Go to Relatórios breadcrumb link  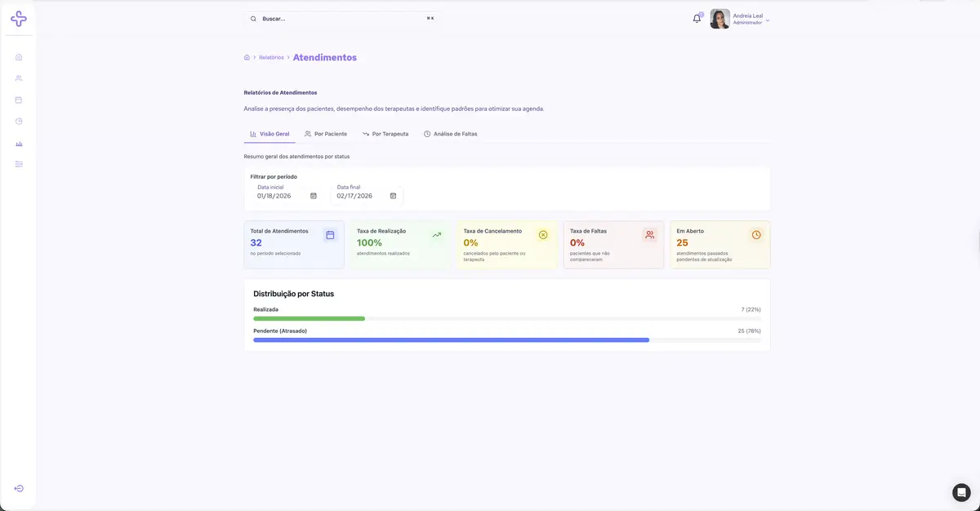pyautogui.click(x=271, y=58)
